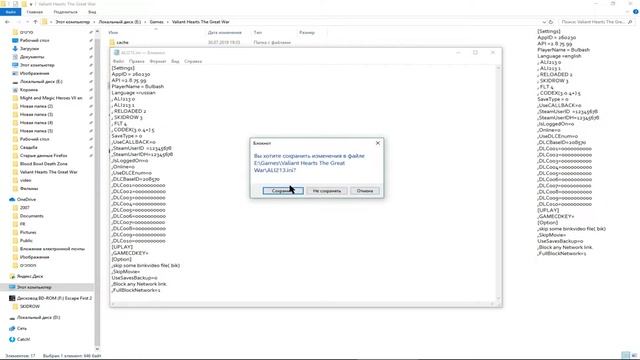Select Pictures folder under OneDrive

(x=28, y=232)
